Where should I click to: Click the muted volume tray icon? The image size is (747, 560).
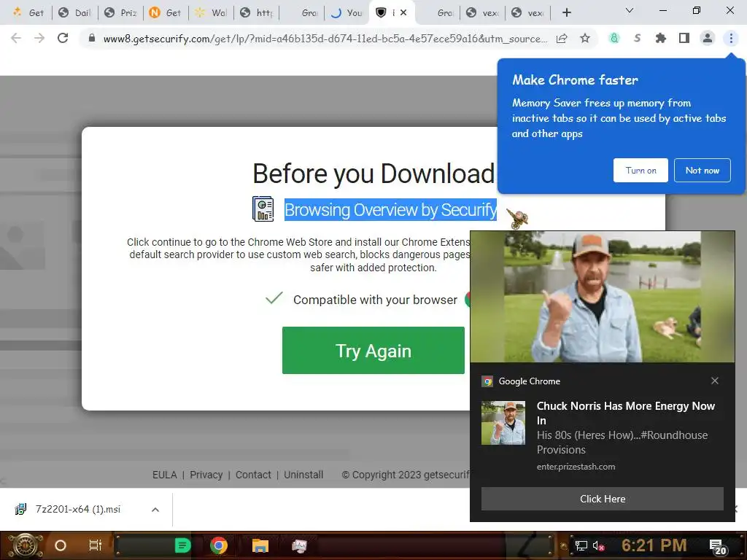click(598, 545)
